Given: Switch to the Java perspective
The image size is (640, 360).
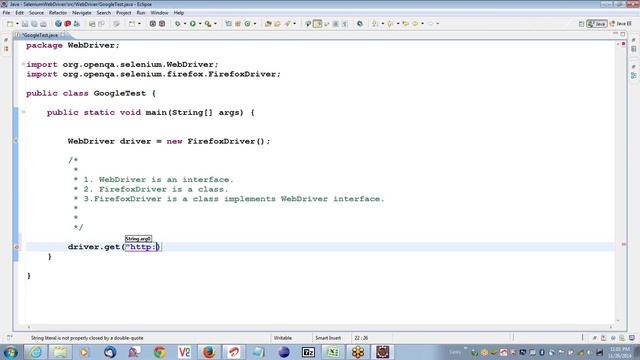Looking at the screenshot, I should [x=597, y=24].
